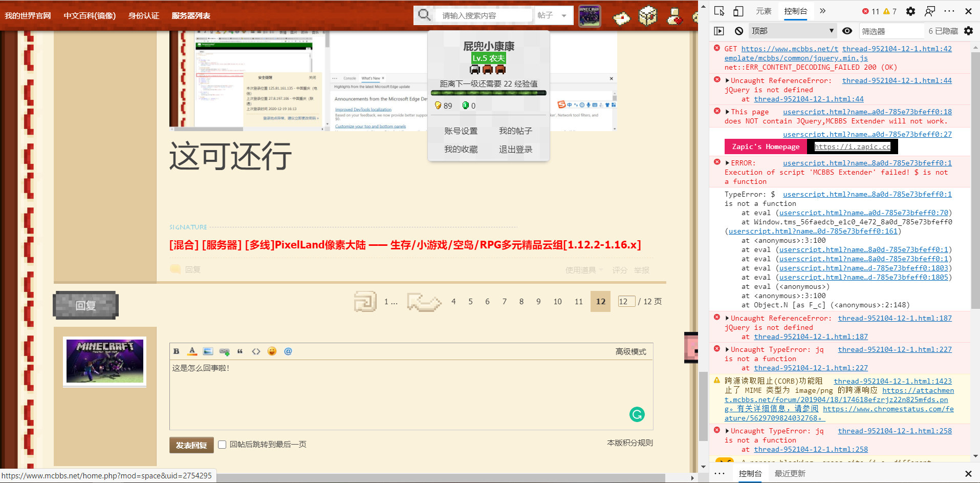The height and width of the screenshot is (483, 980).
Task: Click the previous page arrow icon
Action: (424, 302)
